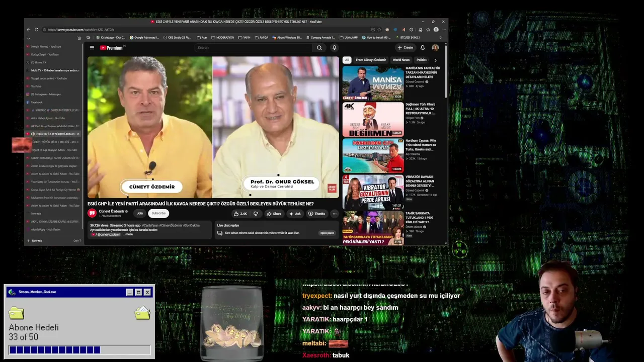
Task: Dislike the video with thumbs-down
Action: (x=256, y=214)
